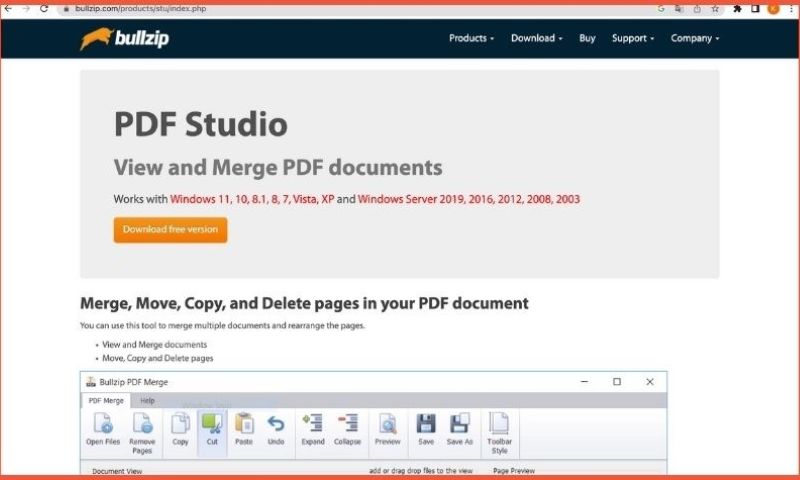Viewport: 800px width, 480px height.
Task: Minimize the Bullzip PDF Merge window
Action: (585, 382)
